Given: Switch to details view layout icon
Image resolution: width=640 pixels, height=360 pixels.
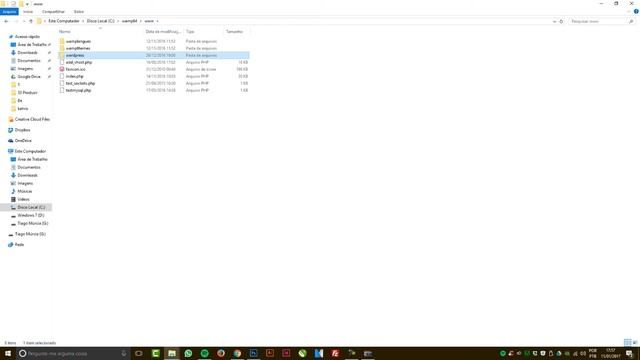Looking at the screenshot, I should 627,342.
